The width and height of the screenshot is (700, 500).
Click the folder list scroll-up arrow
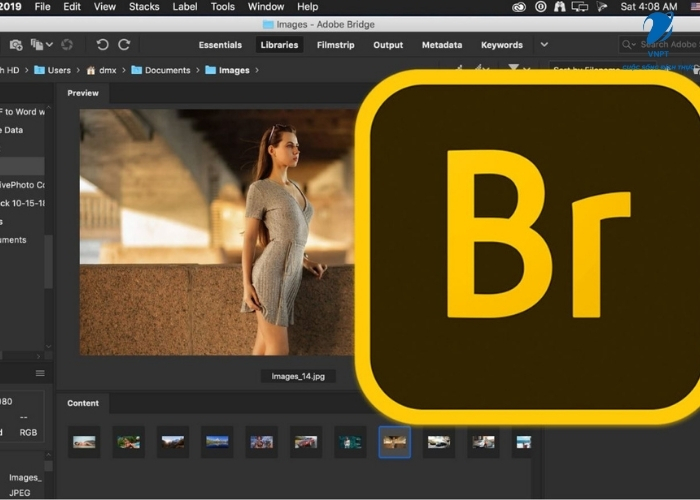pyautogui.click(x=49, y=108)
